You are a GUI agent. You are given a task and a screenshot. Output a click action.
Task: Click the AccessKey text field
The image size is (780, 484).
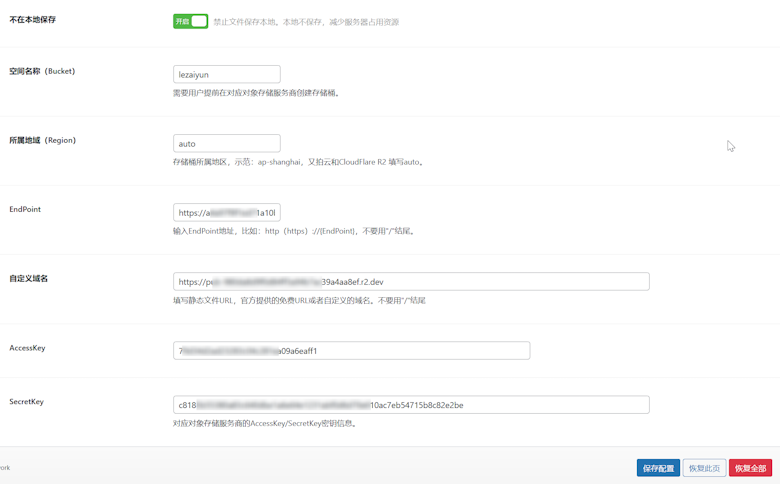(350, 351)
